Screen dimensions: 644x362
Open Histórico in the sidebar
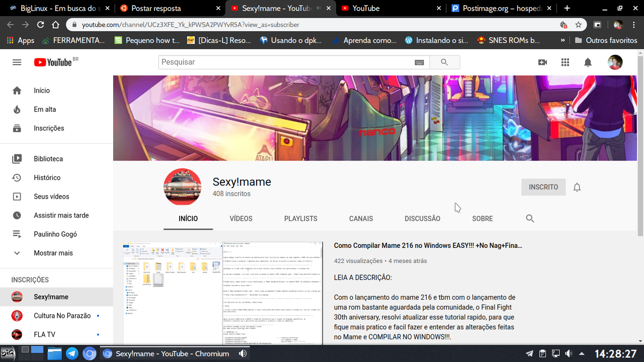point(56,177)
